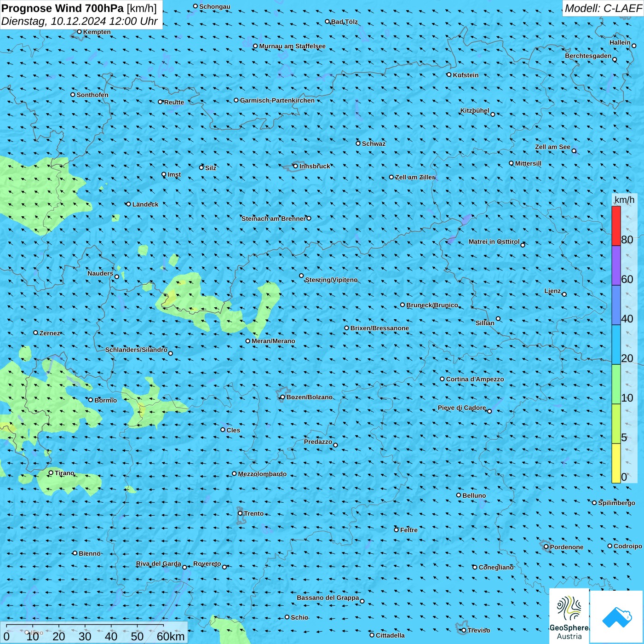The width and height of the screenshot is (644, 644).
Task: Click the Sonthofen label
Action: [92, 95]
